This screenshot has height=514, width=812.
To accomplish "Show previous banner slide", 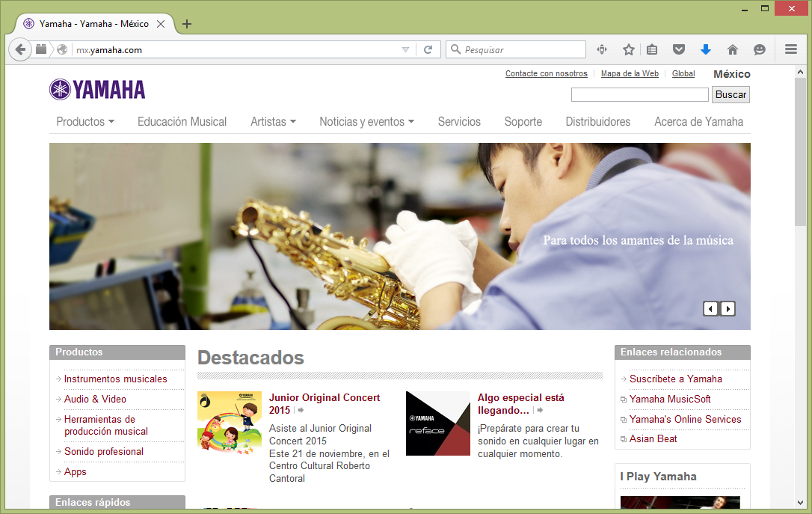I will coord(711,308).
